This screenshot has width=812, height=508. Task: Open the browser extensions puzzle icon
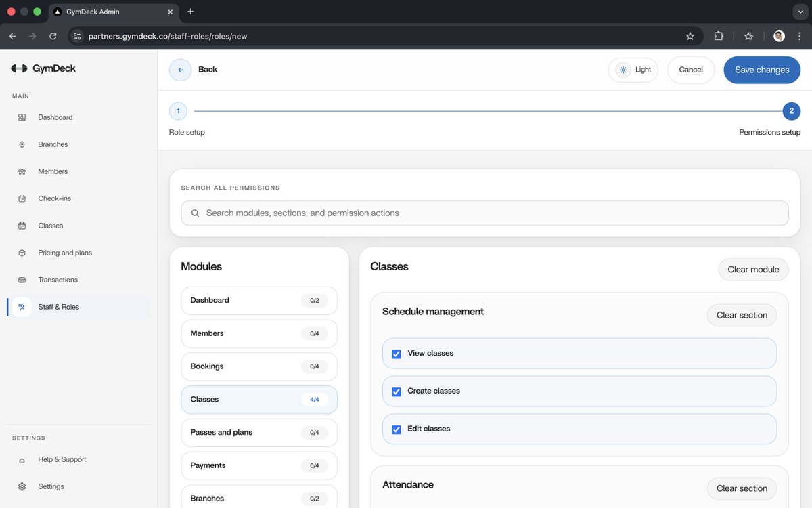[719, 36]
